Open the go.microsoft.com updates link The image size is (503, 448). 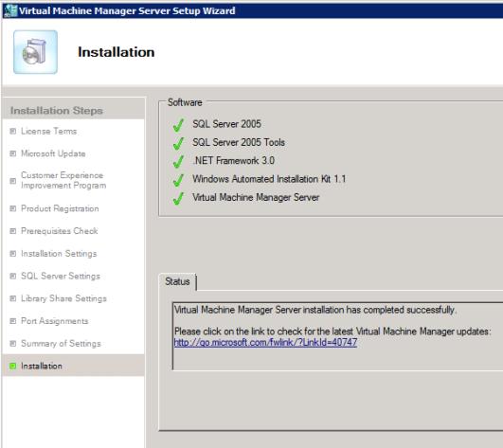click(x=265, y=343)
